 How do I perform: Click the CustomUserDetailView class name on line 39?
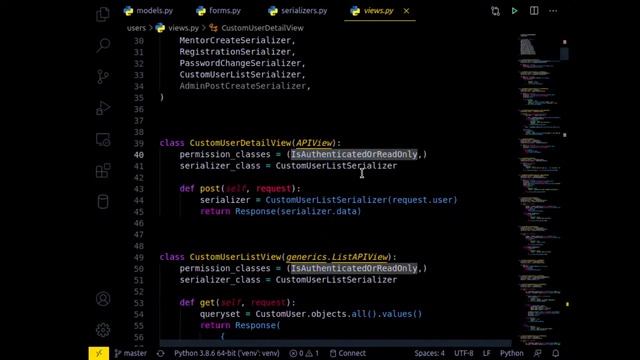click(x=240, y=143)
